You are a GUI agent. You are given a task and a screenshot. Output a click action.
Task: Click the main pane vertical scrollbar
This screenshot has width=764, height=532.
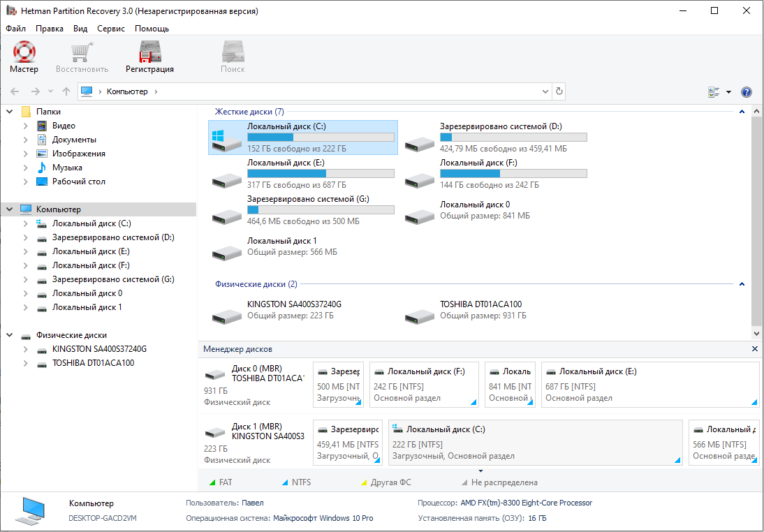[x=757, y=222]
